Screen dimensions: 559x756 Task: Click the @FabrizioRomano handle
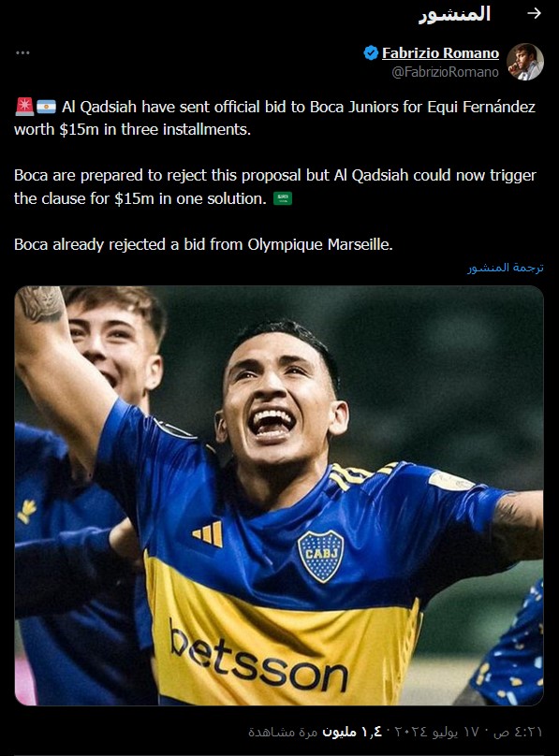[x=445, y=72]
